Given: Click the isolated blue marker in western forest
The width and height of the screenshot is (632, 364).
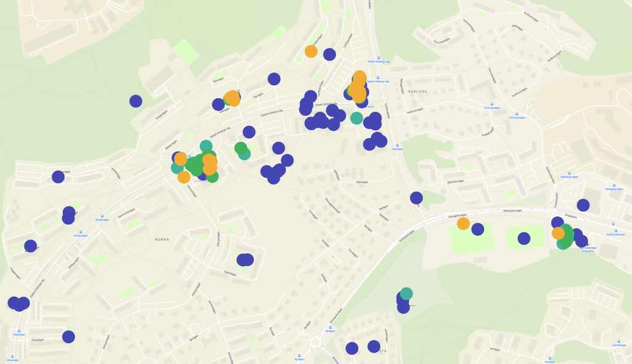Looking at the screenshot, I should pos(135,101).
